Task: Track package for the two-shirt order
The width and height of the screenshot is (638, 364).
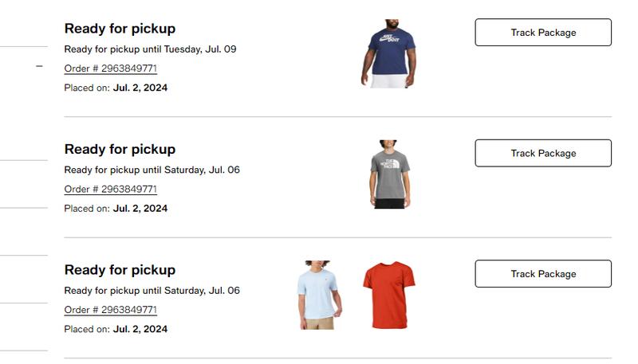Action: pos(543,274)
